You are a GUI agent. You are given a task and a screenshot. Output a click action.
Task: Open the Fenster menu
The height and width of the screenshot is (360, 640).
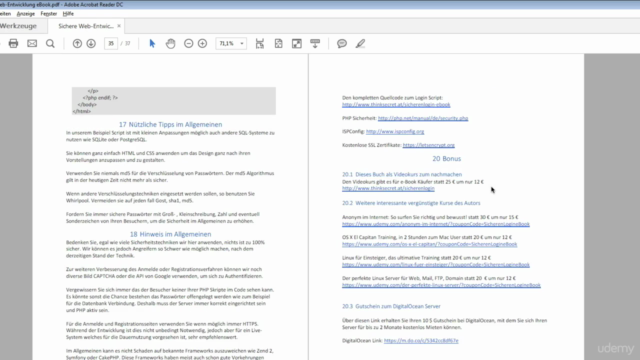click(49, 13)
